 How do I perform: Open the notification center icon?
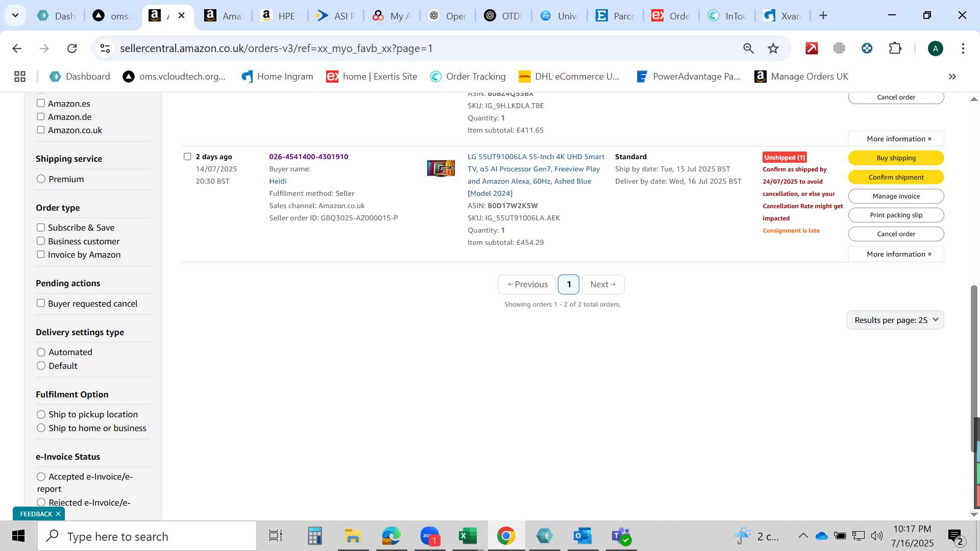(955, 536)
